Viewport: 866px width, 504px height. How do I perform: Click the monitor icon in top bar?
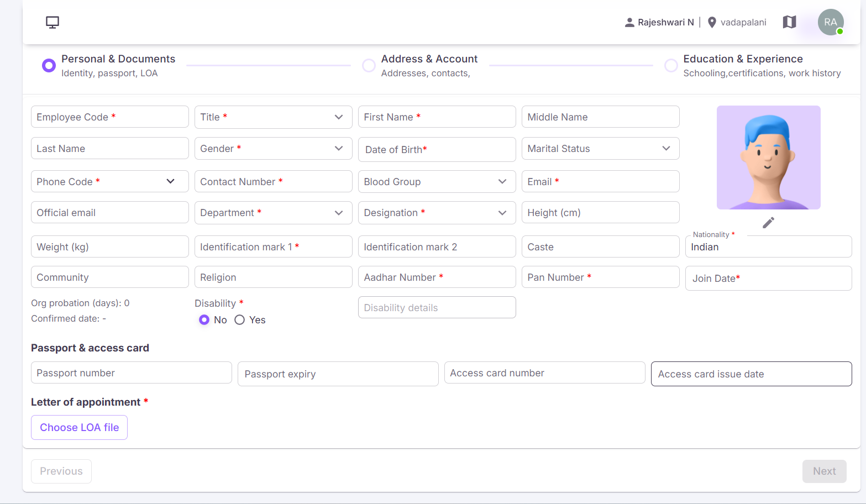53,22
